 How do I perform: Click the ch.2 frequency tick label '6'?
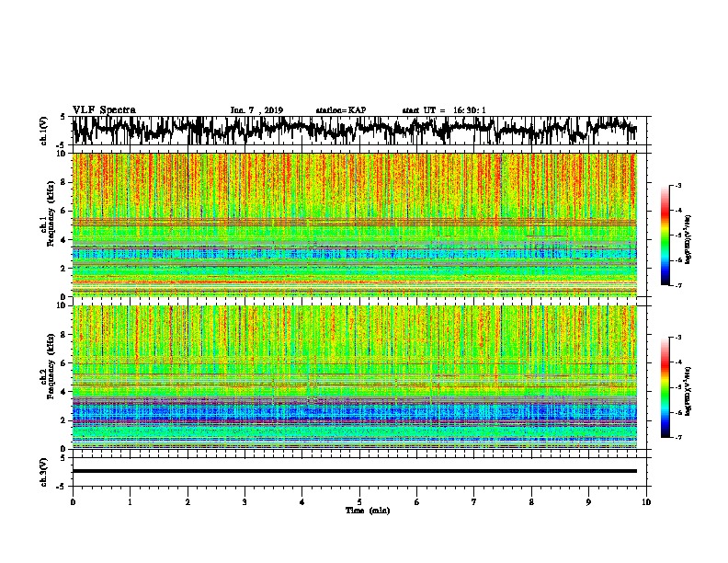(x=64, y=363)
